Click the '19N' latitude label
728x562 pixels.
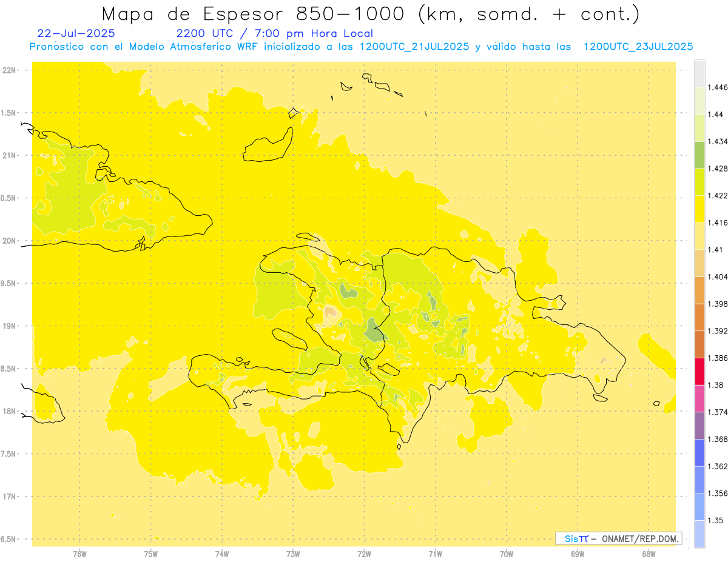9,326
